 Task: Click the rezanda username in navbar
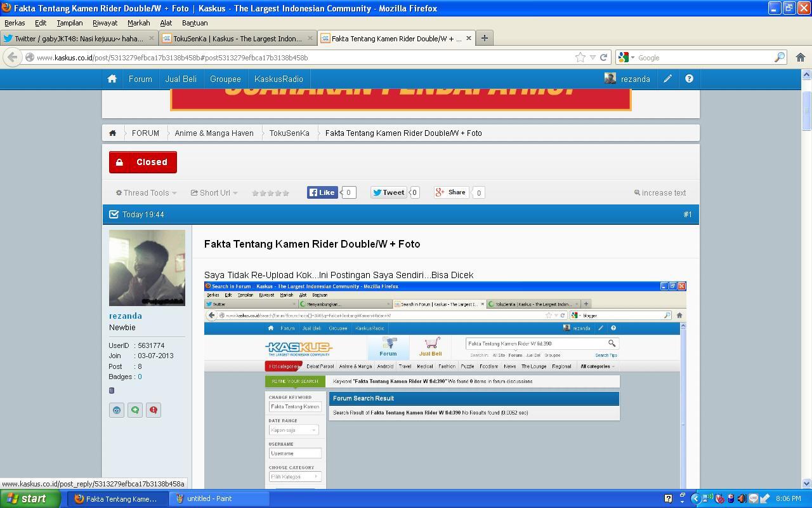click(635, 79)
